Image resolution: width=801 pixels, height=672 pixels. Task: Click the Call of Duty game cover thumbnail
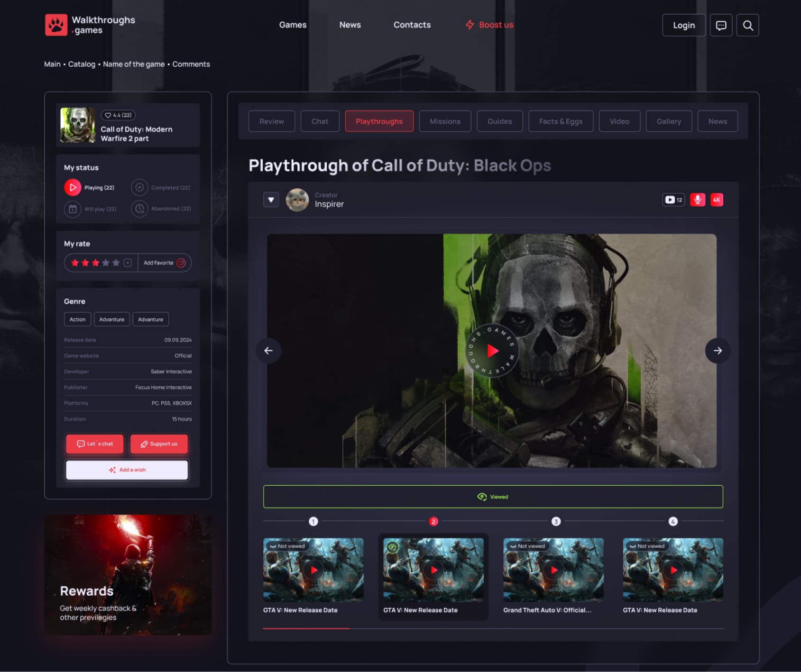(x=78, y=125)
